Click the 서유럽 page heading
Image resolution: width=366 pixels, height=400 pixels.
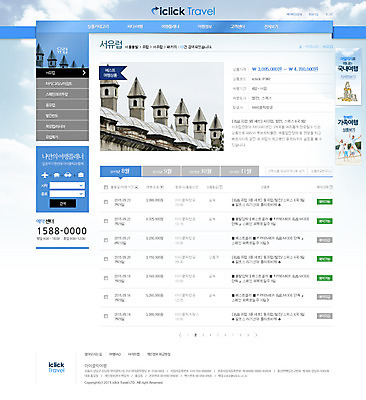111,45
